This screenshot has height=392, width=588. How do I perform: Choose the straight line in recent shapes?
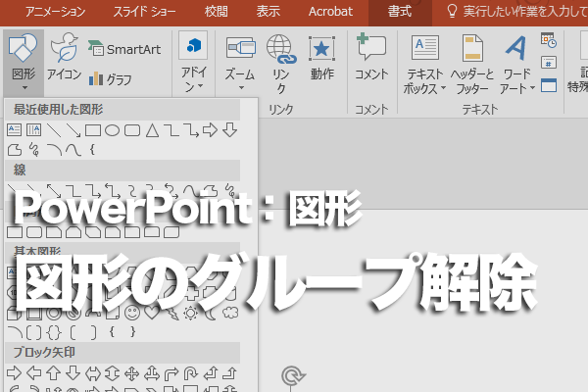pos(54,130)
